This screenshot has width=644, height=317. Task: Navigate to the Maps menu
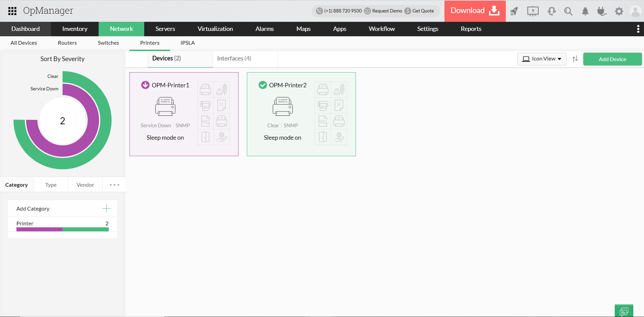tap(304, 29)
